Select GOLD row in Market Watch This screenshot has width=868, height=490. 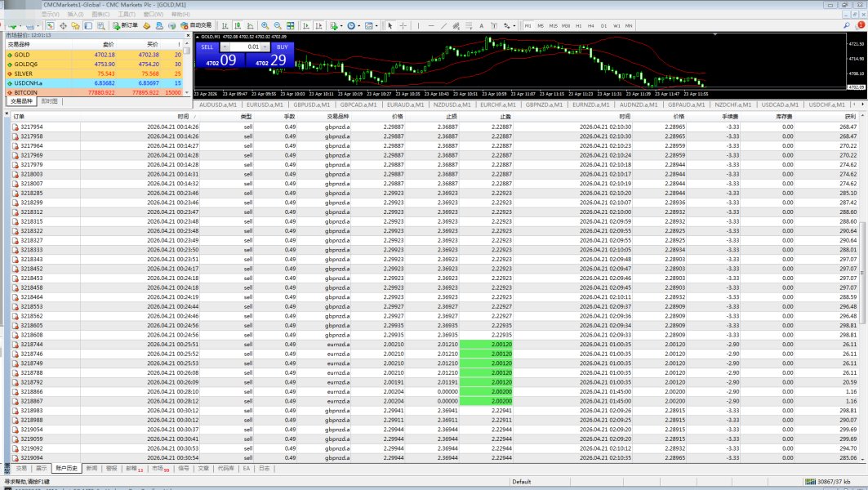tap(94, 55)
